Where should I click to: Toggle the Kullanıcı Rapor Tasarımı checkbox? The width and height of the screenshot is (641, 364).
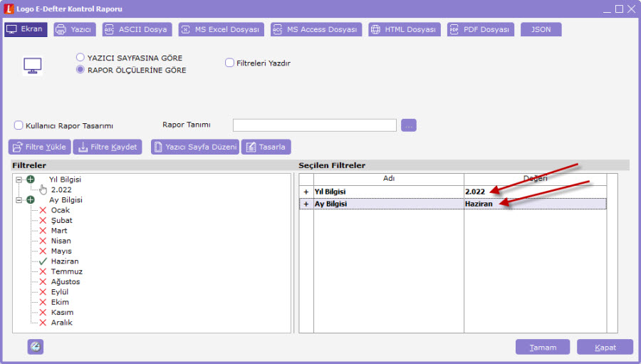point(19,125)
